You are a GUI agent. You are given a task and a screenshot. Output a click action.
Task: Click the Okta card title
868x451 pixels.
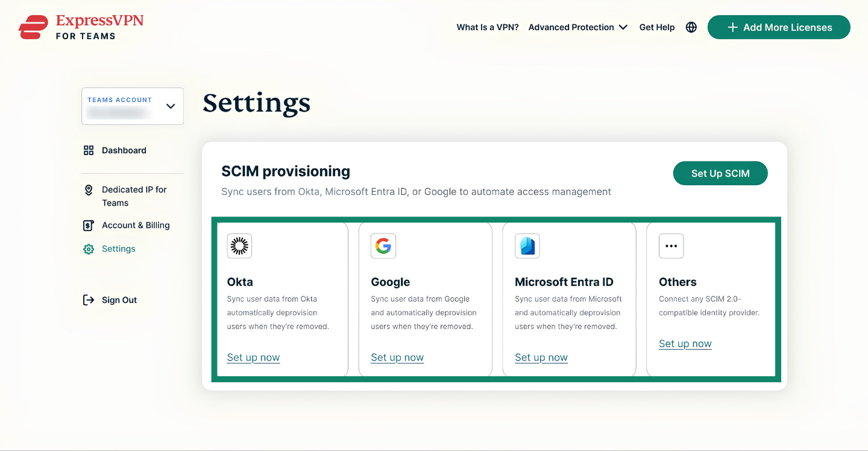240,282
